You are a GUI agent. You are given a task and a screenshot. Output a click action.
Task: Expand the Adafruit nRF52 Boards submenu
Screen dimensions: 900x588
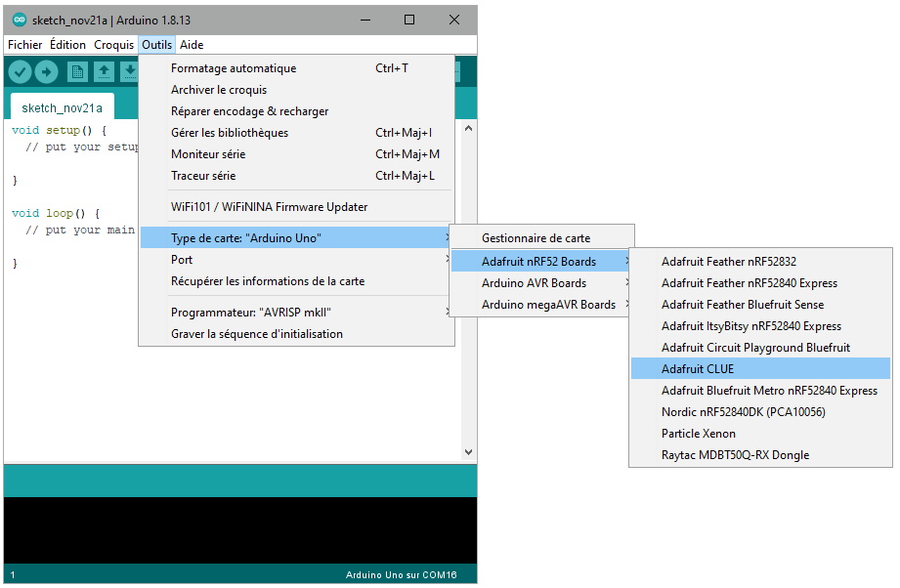click(540, 262)
